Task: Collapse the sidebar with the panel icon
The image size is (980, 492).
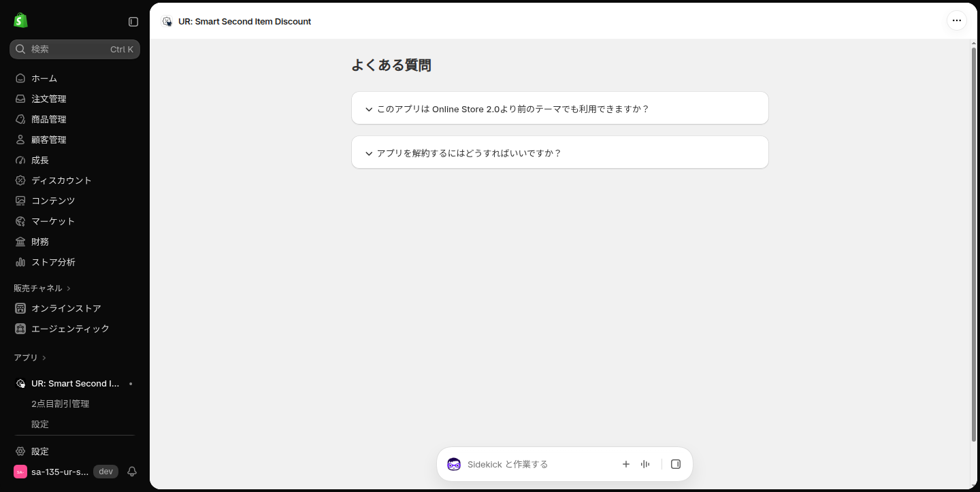Action: pyautogui.click(x=133, y=22)
